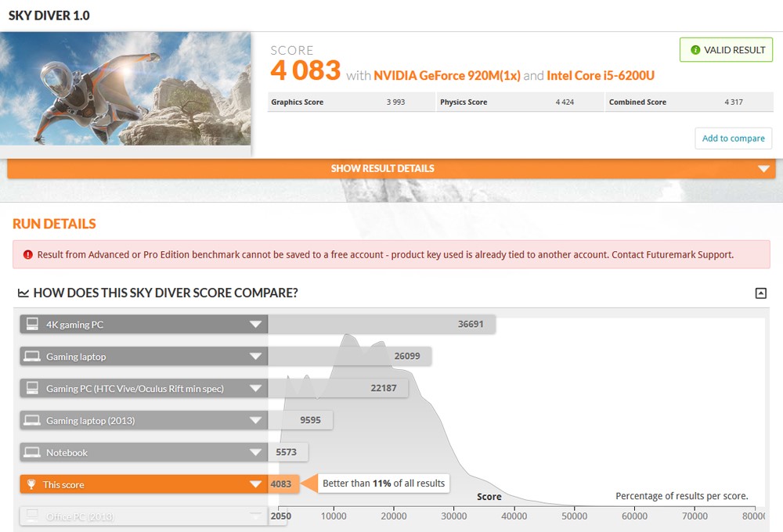Click the laptop icon on Gaming laptop row

tap(32, 356)
